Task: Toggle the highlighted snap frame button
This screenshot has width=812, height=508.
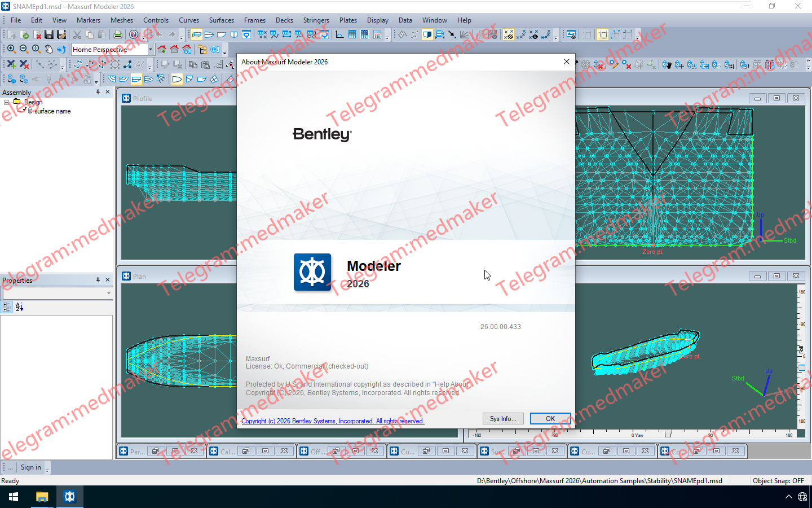Action: click(602, 35)
